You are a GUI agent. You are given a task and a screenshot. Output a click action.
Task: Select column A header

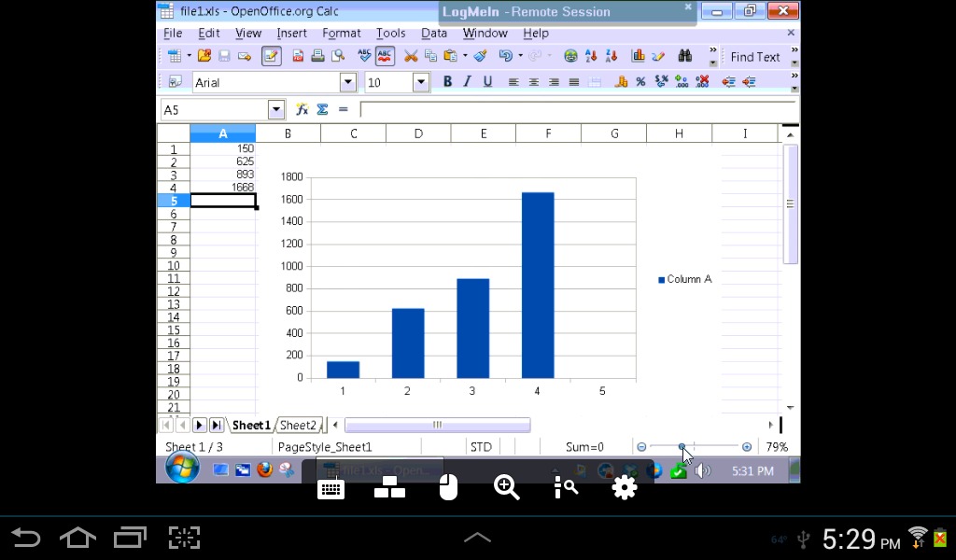[x=222, y=133]
